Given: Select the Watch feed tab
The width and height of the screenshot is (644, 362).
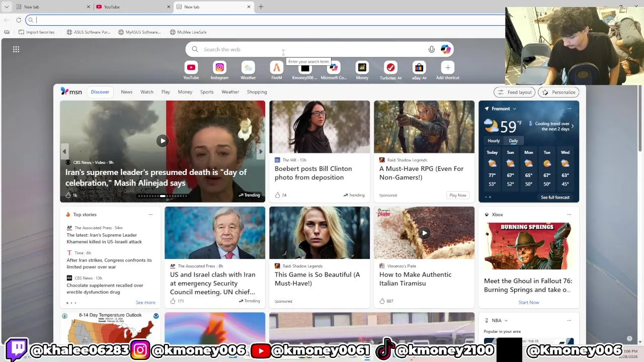Looking at the screenshot, I should point(147,92).
